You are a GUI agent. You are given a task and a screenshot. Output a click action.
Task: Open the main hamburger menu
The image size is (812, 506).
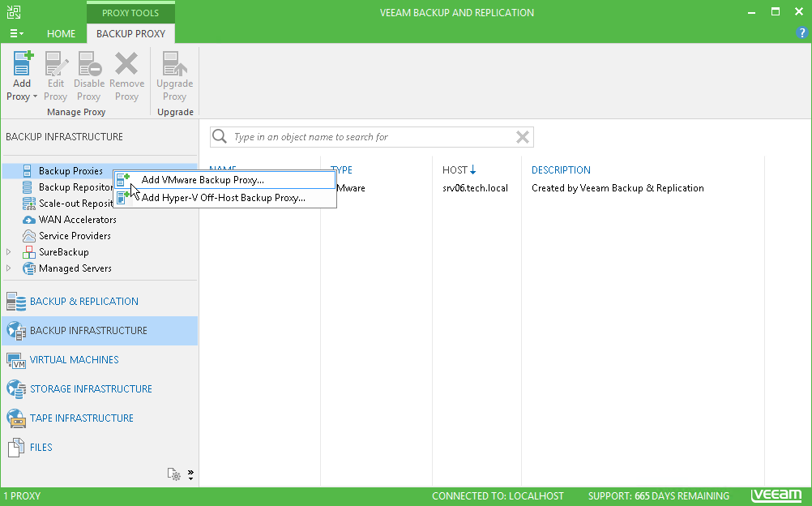[16, 33]
